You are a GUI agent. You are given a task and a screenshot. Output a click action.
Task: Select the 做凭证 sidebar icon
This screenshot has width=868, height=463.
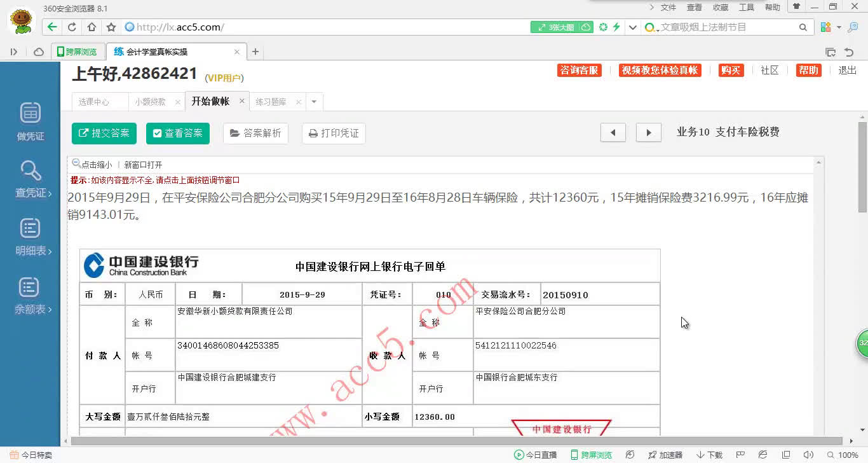(29, 120)
